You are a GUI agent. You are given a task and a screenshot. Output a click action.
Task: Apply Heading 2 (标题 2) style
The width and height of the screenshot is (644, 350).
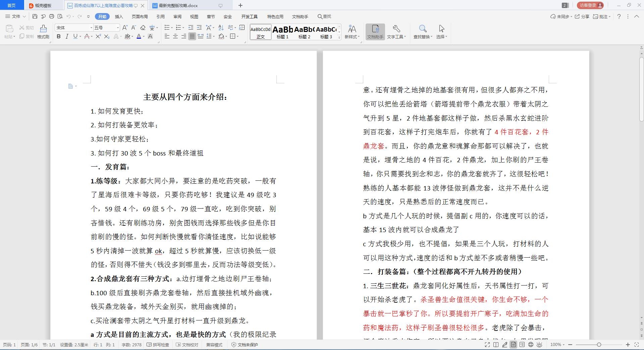304,32
